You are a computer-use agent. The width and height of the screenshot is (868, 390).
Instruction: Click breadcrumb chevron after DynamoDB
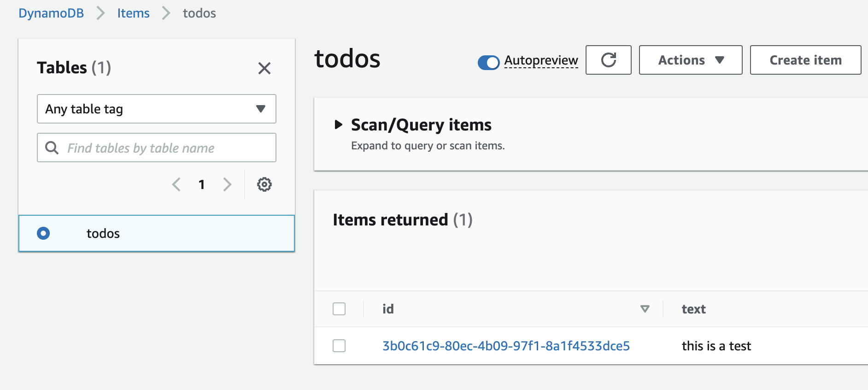[100, 13]
